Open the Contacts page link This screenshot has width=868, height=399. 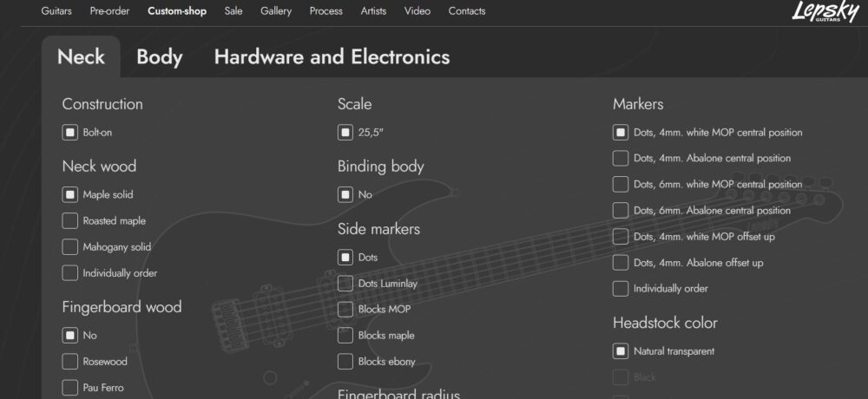(x=467, y=11)
